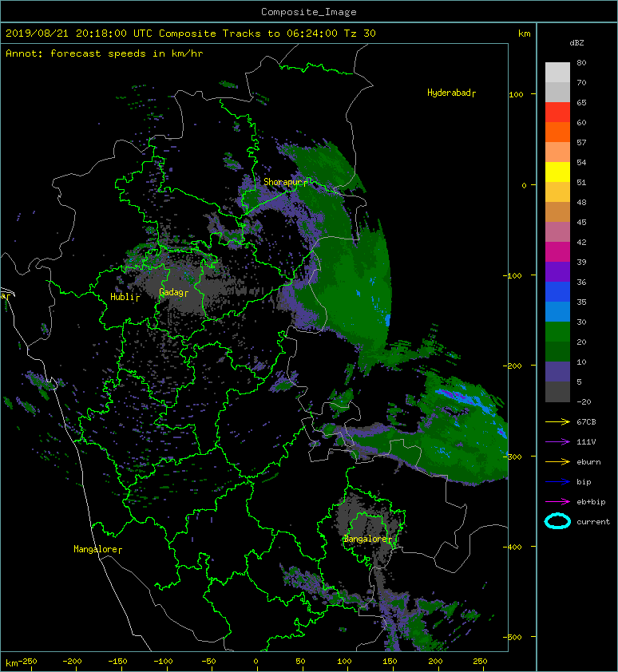This screenshot has height=672, width=618.
Task: Click the -300 tick on the vertical axis
Action: click(513, 457)
